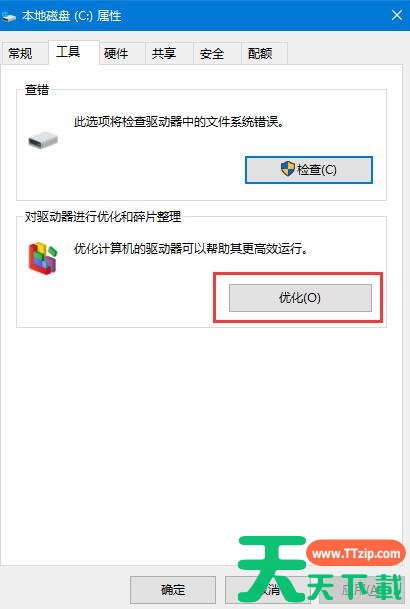Image resolution: width=410 pixels, height=609 pixels.
Task: Click the 对驱动器进行优化和碎片整理 heading
Action: (x=103, y=216)
